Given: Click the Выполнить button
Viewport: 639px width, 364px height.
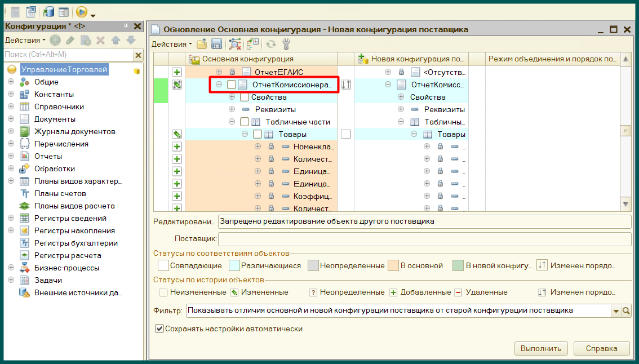Looking at the screenshot, I should [x=541, y=349].
